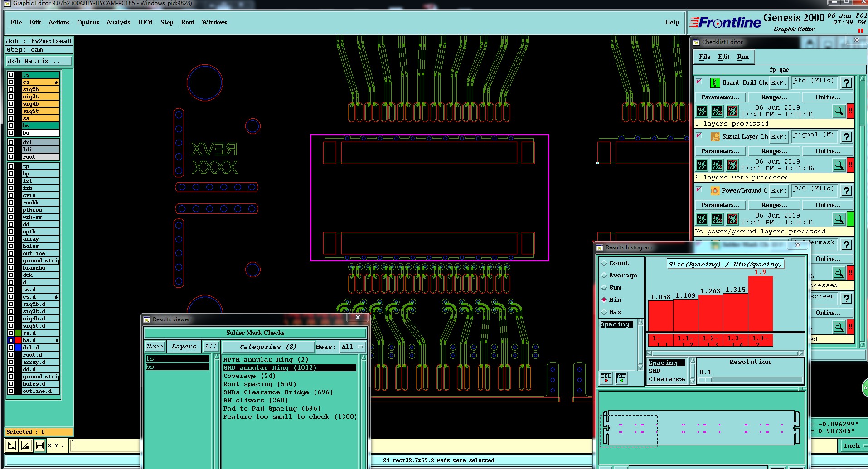Click the Resolution slider handle
Screen dimensions: 868x469
pos(705,380)
